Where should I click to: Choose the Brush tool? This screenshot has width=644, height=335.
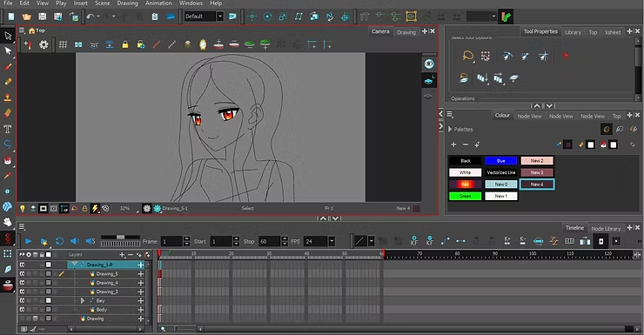pos(8,66)
